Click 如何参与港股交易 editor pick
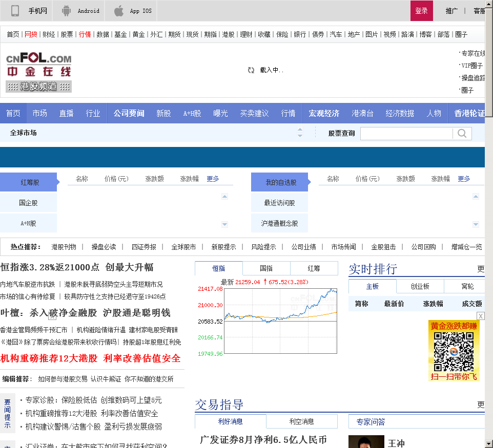493x448 pixels. click(x=63, y=379)
